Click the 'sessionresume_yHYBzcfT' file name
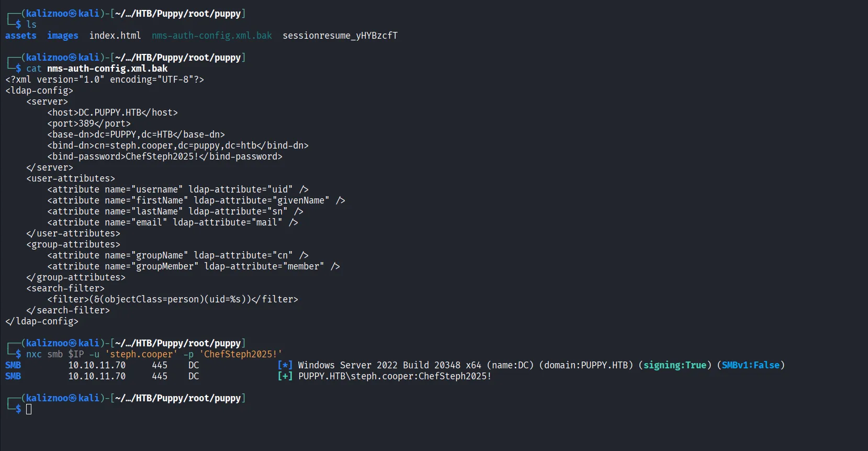The width and height of the screenshot is (868, 451). coord(340,36)
